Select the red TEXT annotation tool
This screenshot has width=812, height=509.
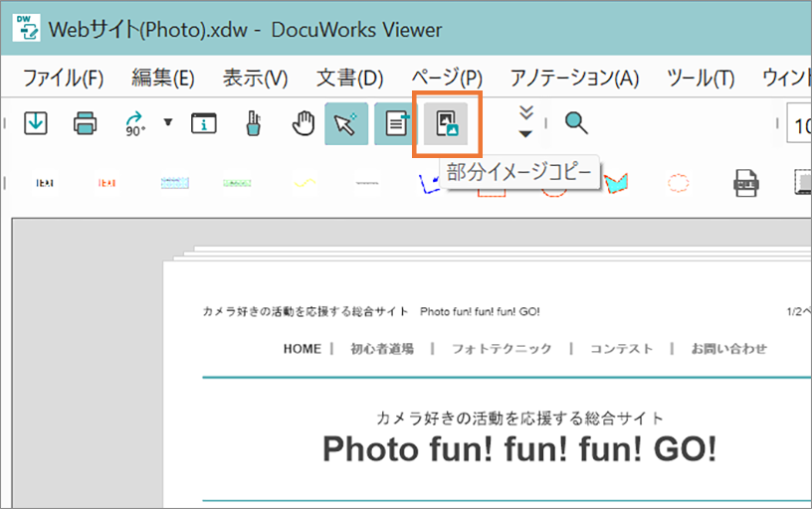tap(106, 183)
